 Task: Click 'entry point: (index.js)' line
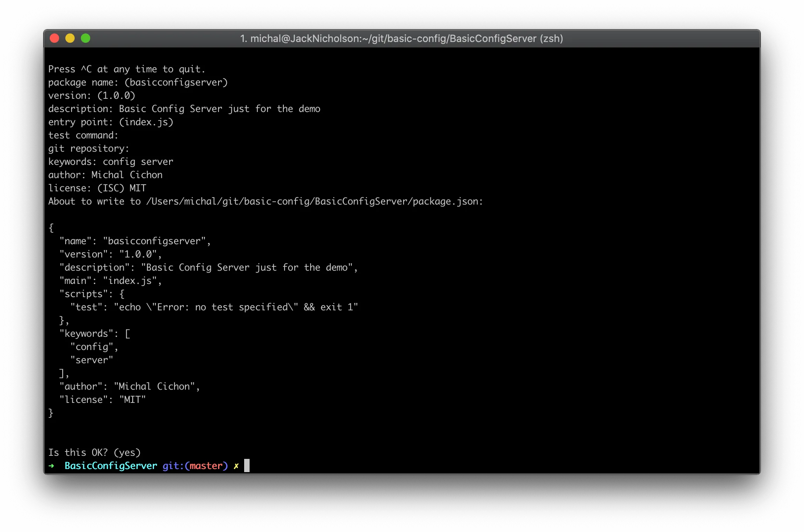[x=111, y=122]
